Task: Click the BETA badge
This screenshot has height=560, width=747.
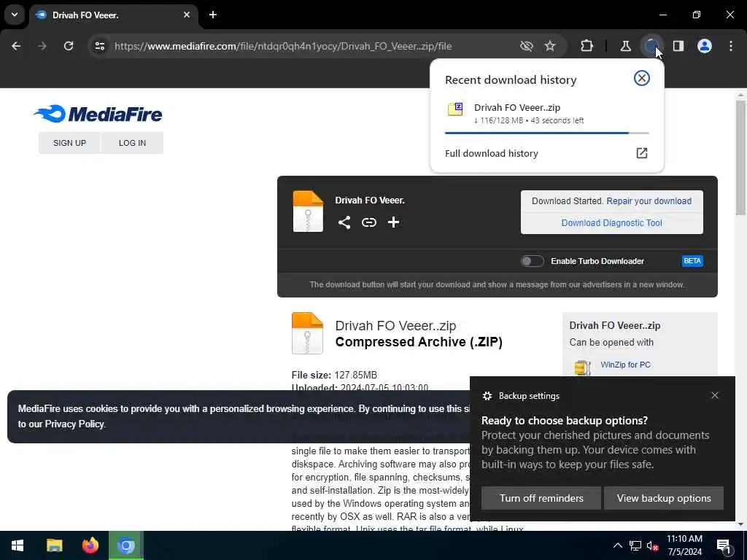Action: pyautogui.click(x=692, y=261)
